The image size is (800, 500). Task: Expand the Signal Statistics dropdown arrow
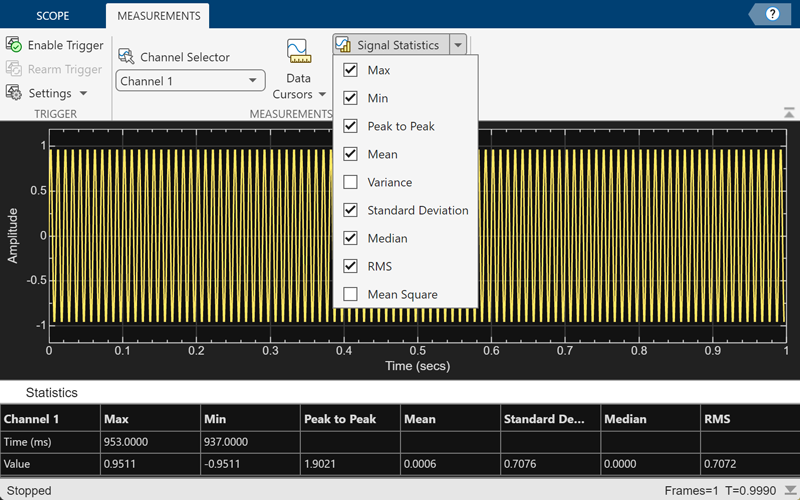pos(458,45)
